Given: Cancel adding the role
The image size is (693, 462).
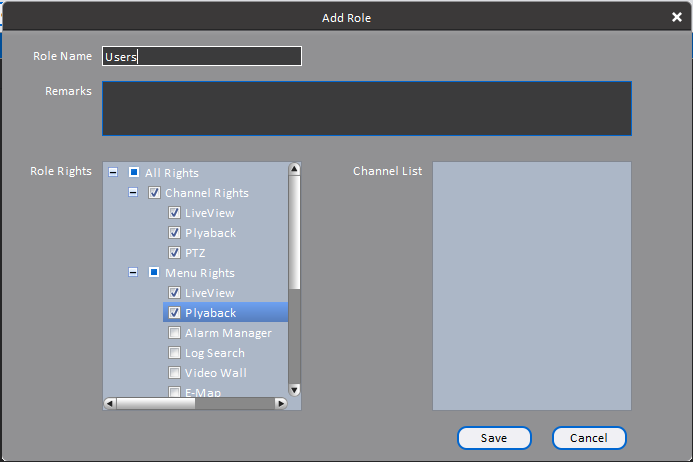Looking at the screenshot, I should click(589, 438).
